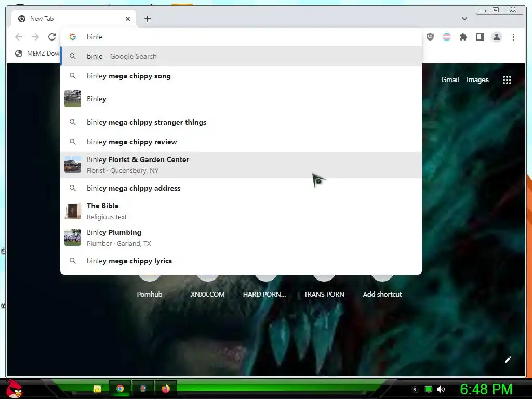Image resolution: width=532 pixels, height=399 pixels.
Task: Click the striped flag extension icon
Action: tap(447, 37)
